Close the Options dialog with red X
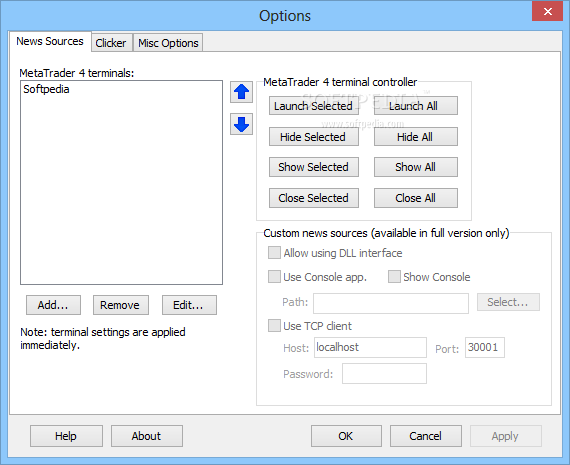The image size is (570, 465). point(547,12)
